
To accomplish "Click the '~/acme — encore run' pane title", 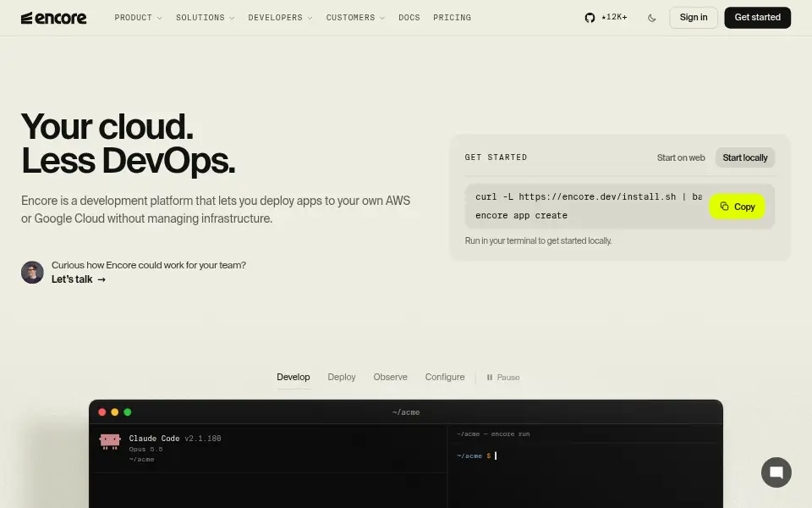I will coord(493,433).
